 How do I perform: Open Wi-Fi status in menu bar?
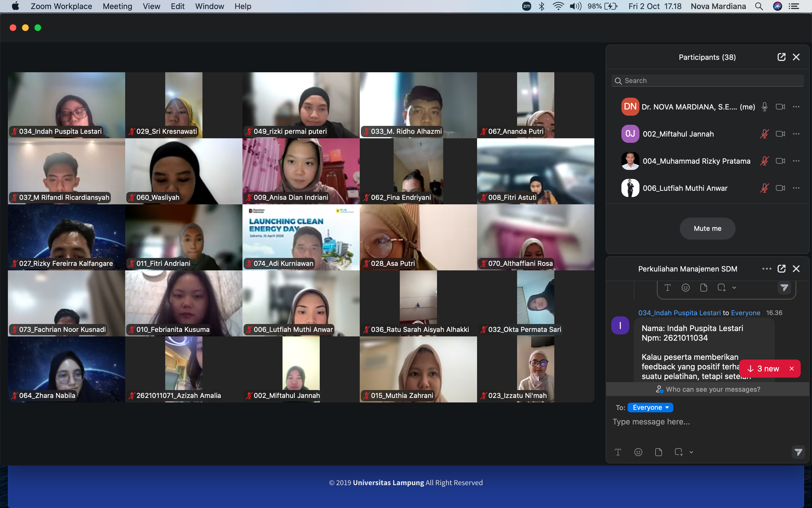(x=558, y=6)
